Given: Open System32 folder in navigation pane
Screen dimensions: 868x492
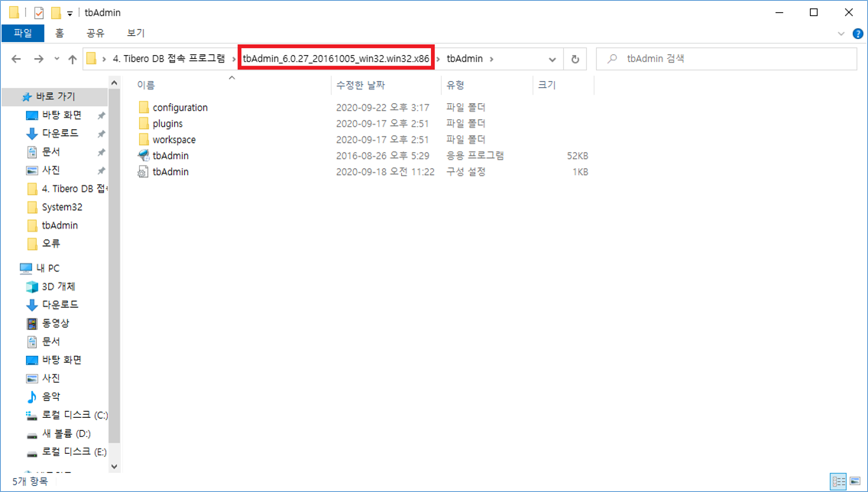Looking at the screenshot, I should [62, 207].
